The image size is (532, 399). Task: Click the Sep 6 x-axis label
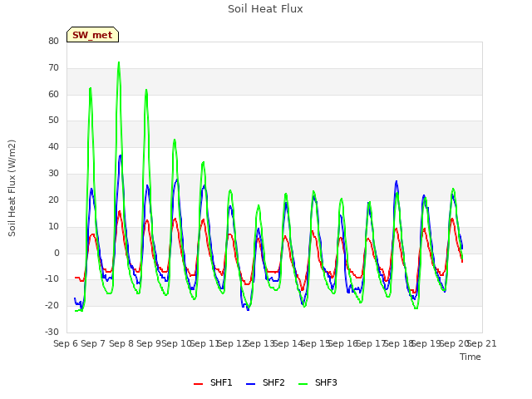pos(66,343)
